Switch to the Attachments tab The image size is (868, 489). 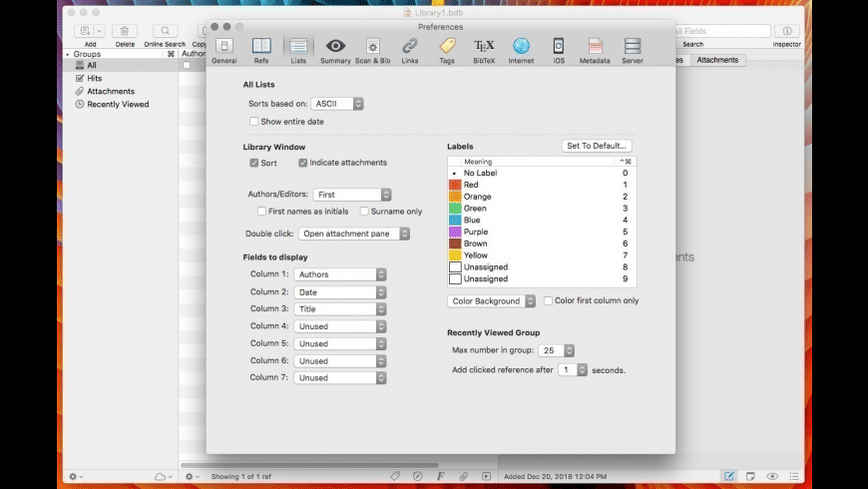click(x=717, y=60)
